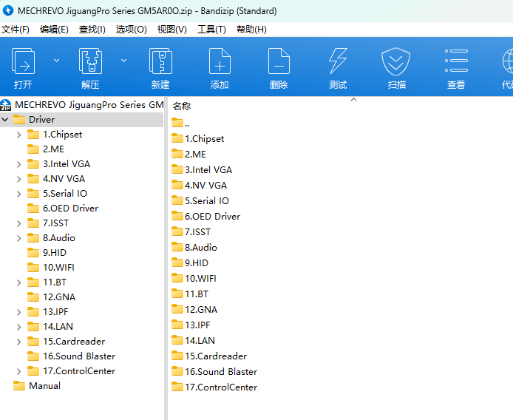Select 2.ME in the tree

click(x=46, y=149)
